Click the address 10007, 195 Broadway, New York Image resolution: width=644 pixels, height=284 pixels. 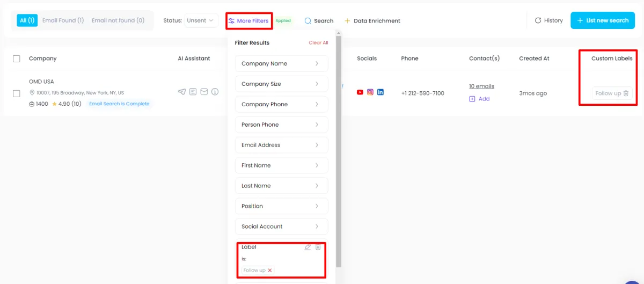point(80,93)
